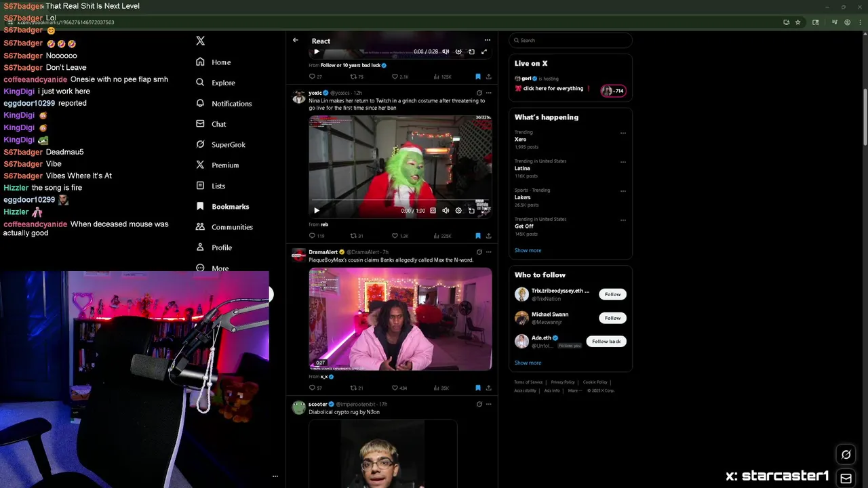This screenshot has width=868, height=488.
Task: Select Bookmarks in the sidebar
Action: 222,206
